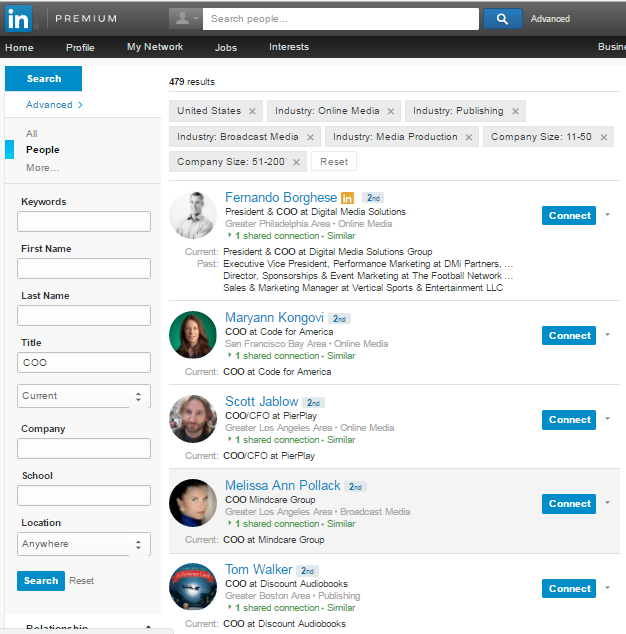Click the LinkedIn logo icon
Viewport: 626px width, 634px height.
coord(18,19)
